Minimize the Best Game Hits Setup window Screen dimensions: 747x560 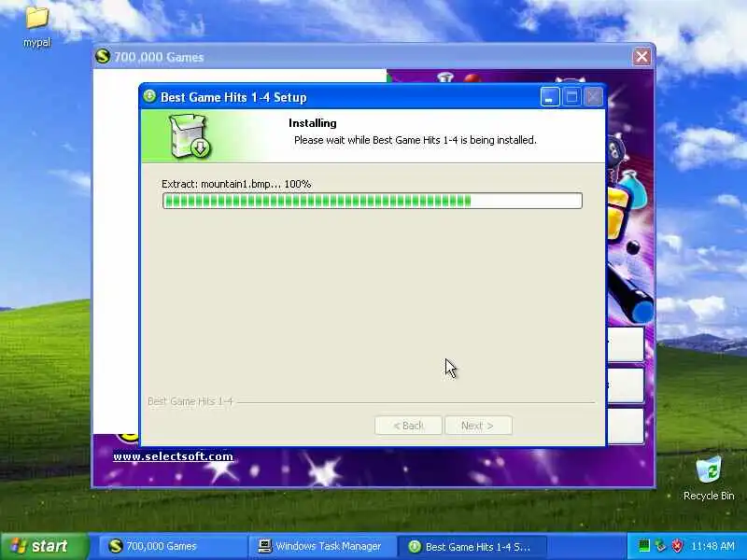[x=550, y=97]
